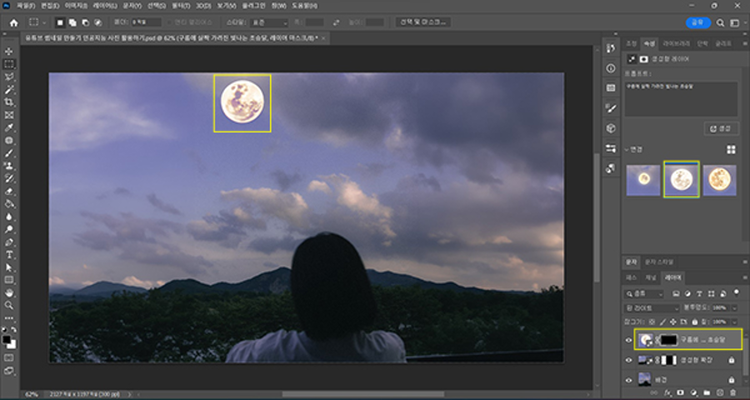
Task: Select the first moon variation thumbnail
Action: [x=643, y=180]
